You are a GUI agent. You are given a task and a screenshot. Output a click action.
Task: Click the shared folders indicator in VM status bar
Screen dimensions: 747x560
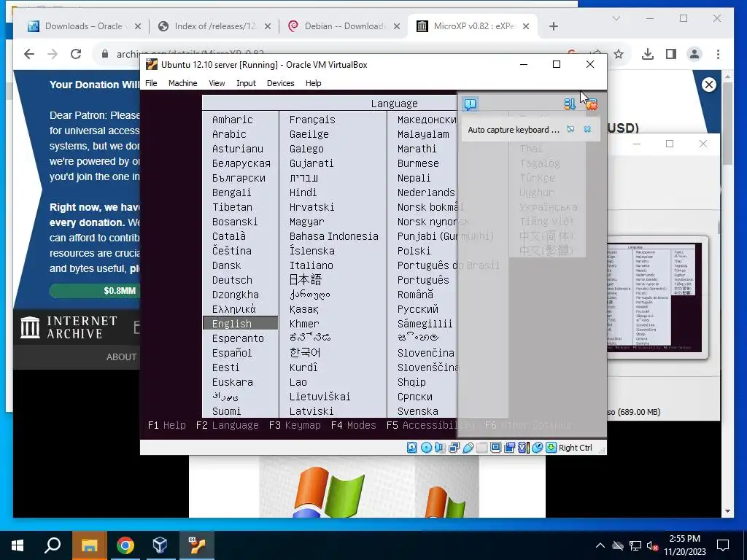pos(481,448)
